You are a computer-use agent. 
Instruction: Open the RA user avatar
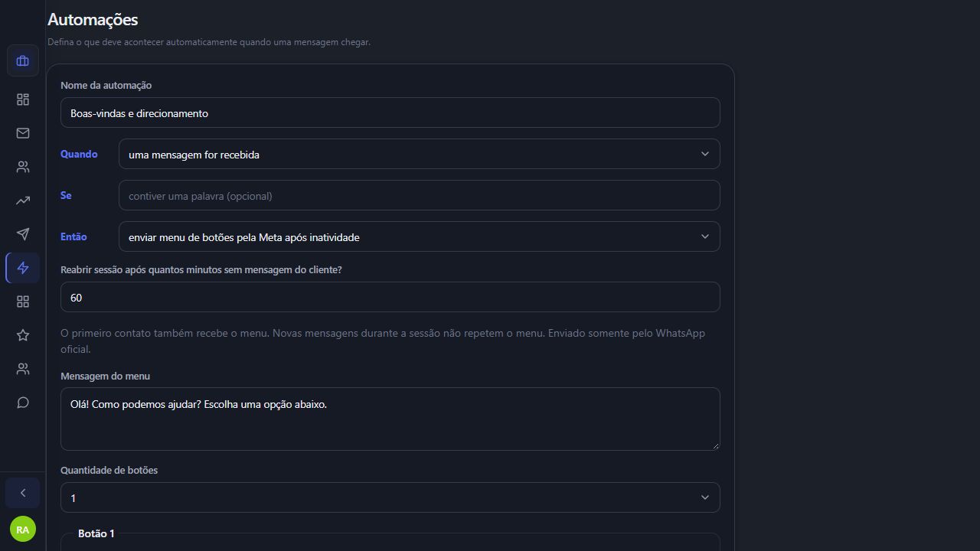pos(23,530)
